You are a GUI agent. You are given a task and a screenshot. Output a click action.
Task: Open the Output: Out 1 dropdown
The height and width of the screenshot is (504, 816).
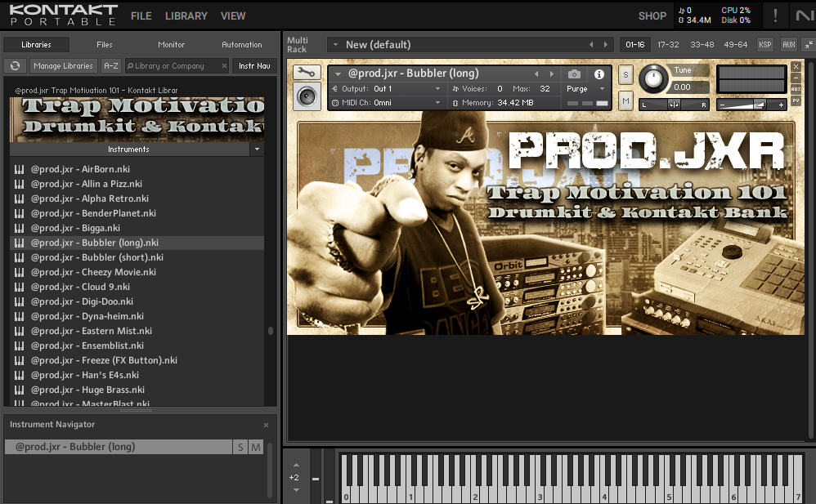coord(386,89)
